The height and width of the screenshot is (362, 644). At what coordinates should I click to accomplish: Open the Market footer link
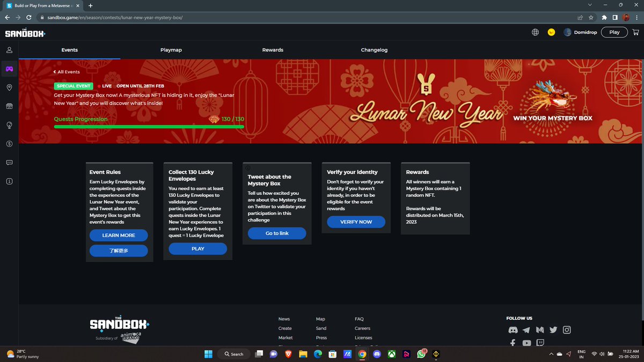click(x=286, y=338)
